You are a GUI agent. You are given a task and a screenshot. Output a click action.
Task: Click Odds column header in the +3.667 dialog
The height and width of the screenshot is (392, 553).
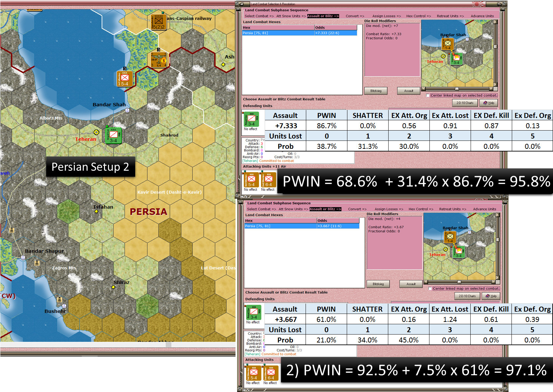tap(338, 221)
